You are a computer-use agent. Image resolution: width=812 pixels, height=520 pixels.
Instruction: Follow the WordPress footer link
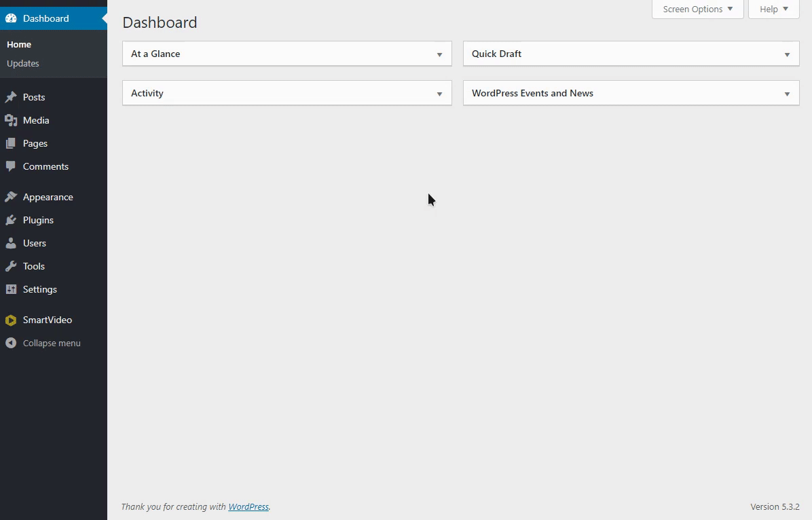coord(248,506)
